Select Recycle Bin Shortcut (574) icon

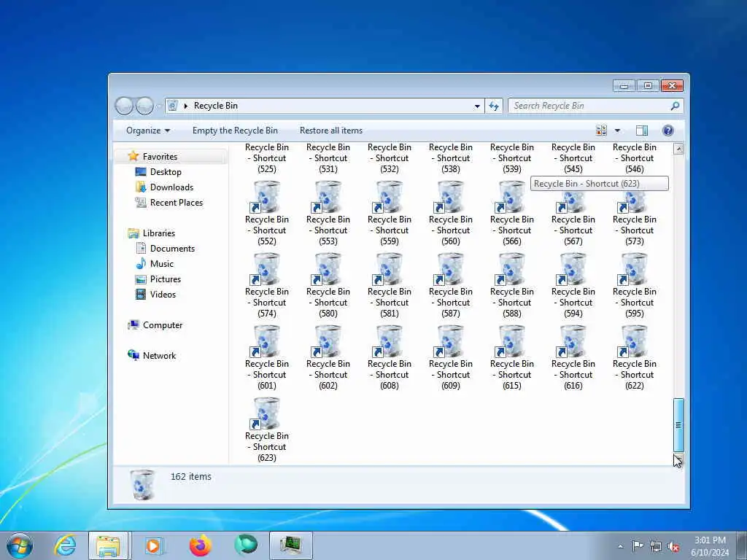[x=266, y=269]
